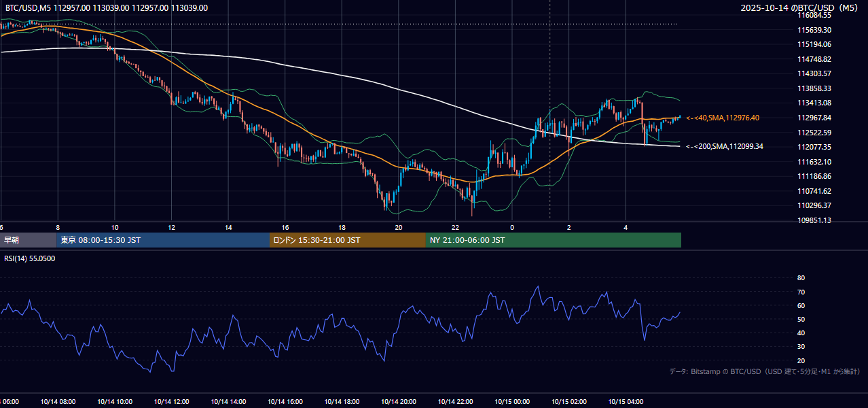Click price axis label 115194.06

pos(814,44)
